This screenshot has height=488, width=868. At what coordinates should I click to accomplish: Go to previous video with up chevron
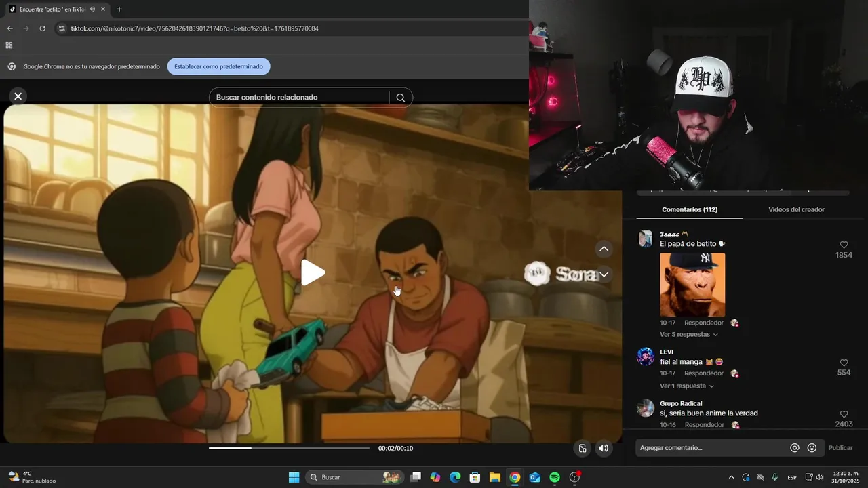(604, 249)
